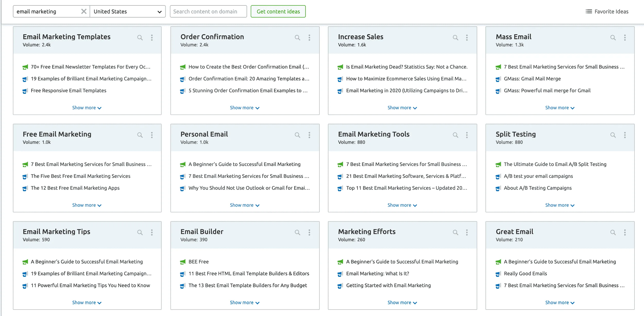Screen dimensions: 644x316
Task: Click search icon on Email Builder card
Action: point(298,232)
